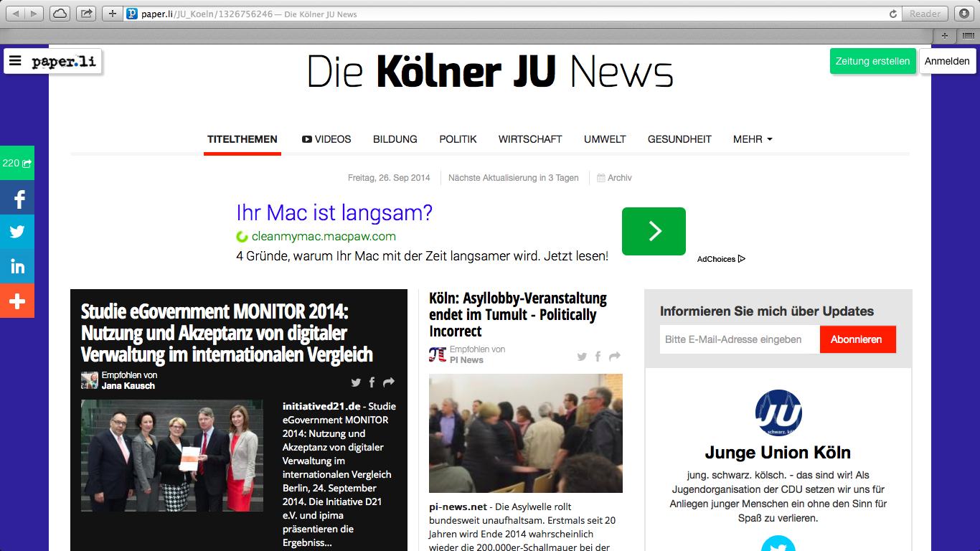The height and width of the screenshot is (551, 980).
Task: Share Asyllobby-Veranstaltung article on Facebook
Action: 598,357
